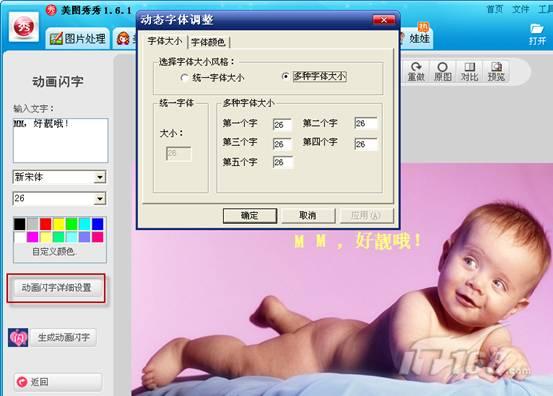Click the 确定 button in dialog
The width and height of the screenshot is (553, 396).
250,215
